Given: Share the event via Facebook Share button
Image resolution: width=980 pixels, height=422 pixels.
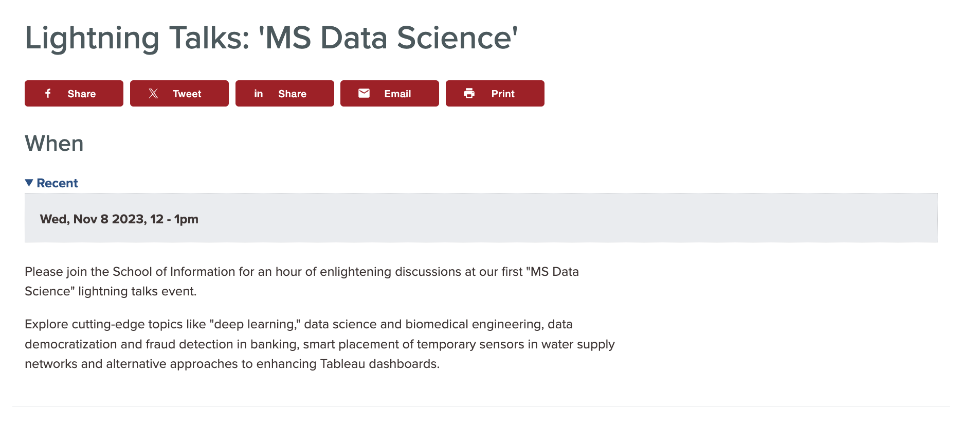Looking at the screenshot, I should tap(74, 93).
